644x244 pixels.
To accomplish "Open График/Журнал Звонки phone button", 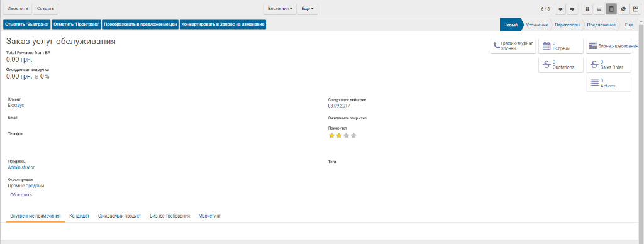I will click(x=513, y=46).
